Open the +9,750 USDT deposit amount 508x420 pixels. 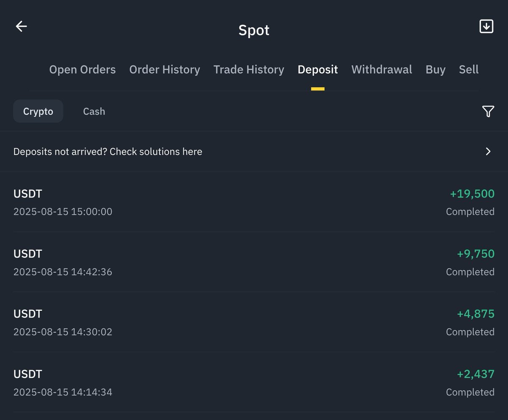pyautogui.click(x=476, y=254)
